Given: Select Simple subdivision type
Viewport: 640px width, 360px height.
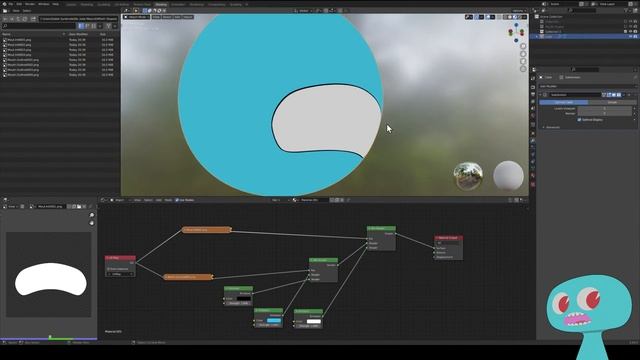Looking at the screenshot, I should (612, 102).
